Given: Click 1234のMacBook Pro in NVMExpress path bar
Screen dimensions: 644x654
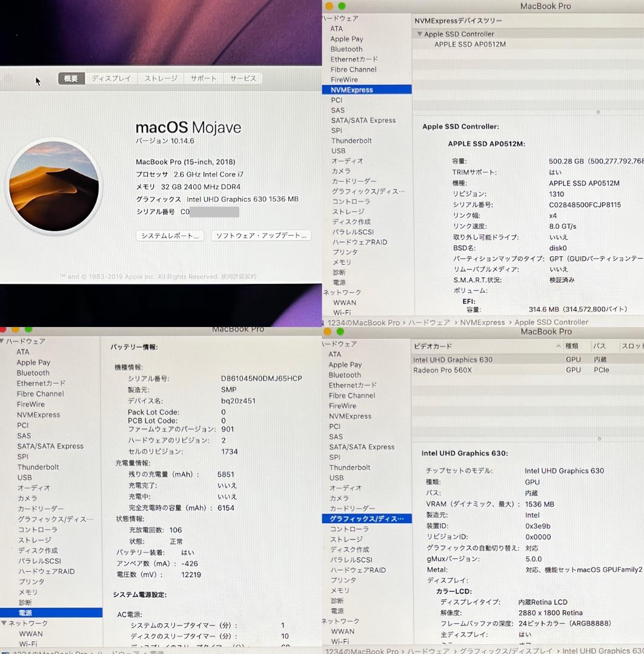Looking at the screenshot, I should (363, 322).
